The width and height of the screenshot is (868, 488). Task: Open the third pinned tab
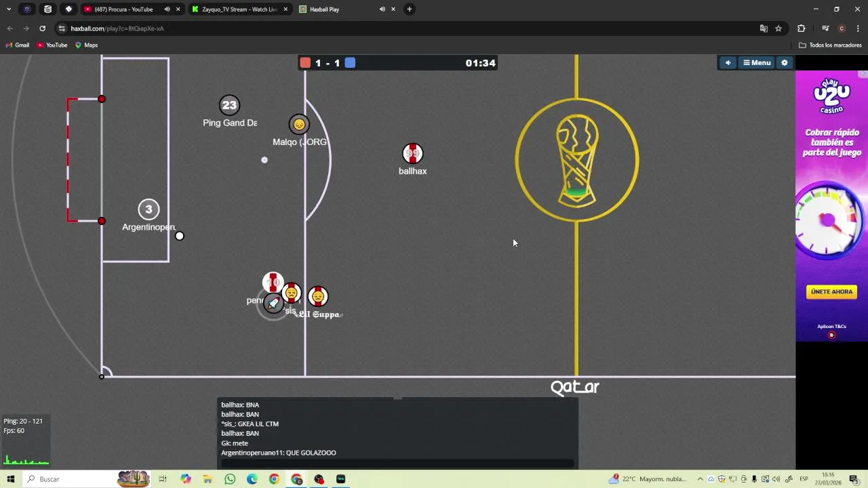pos(68,9)
